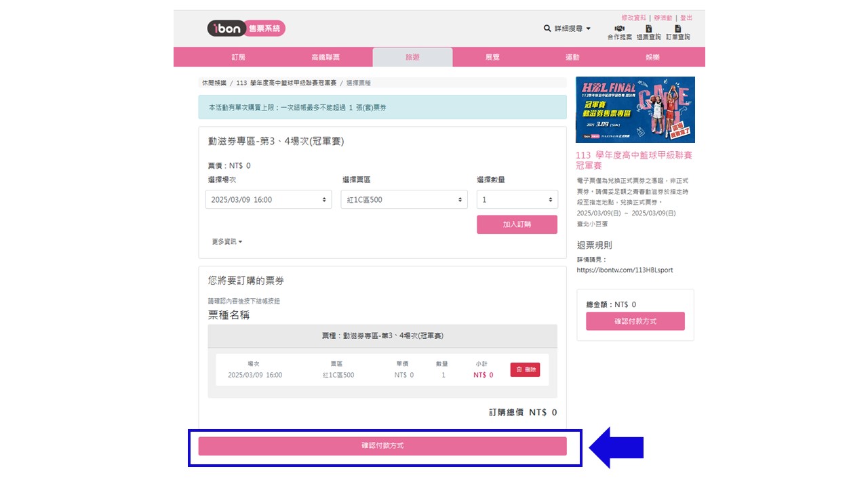This screenshot has width=868, height=488.
Task: Switch to the 高鐵聯票 tab
Action: (x=325, y=58)
